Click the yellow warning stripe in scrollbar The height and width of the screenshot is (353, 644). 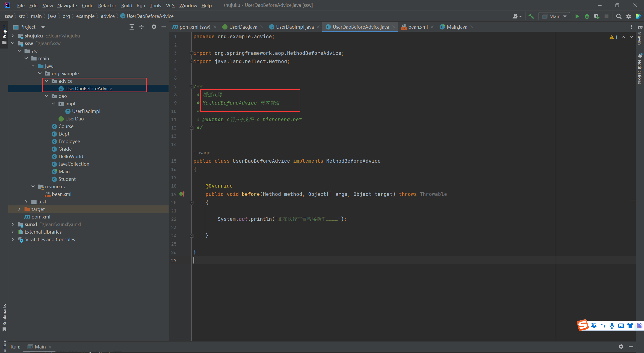coord(633,200)
